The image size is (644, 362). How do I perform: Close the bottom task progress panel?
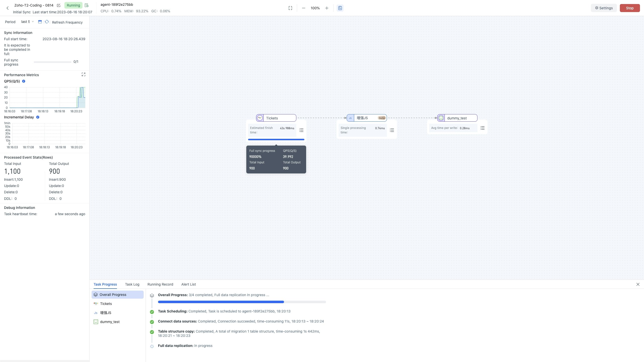[x=638, y=284]
